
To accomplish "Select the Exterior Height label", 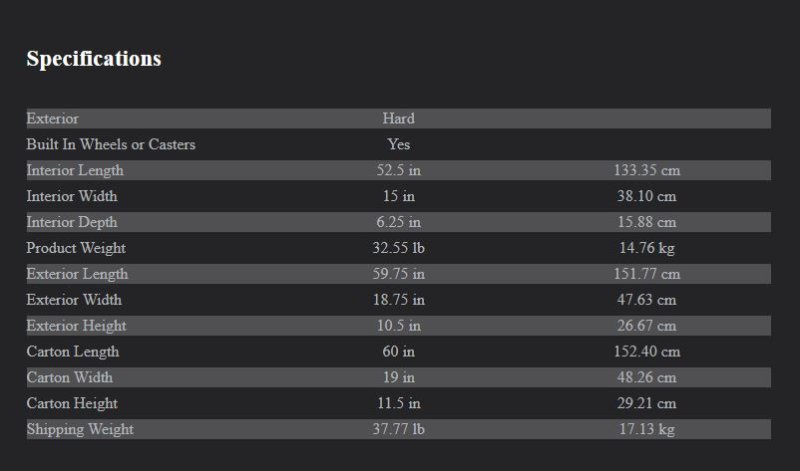I will pos(76,326).
